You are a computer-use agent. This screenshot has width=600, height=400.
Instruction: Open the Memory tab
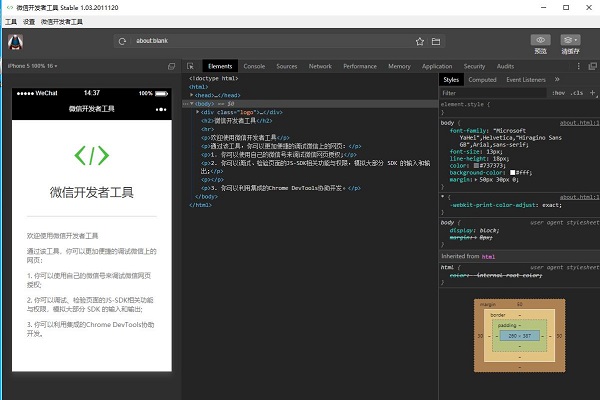click(399, 66)
